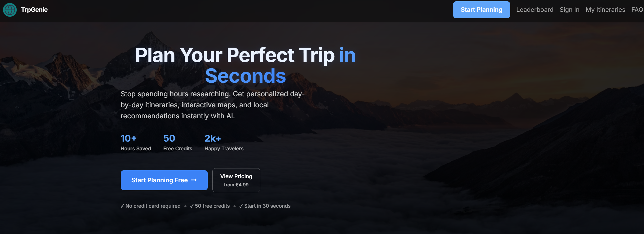This screenshot has width=644, height=234.
Task: Click the View Pricing from €4.99 button
Action: coord(236,180)
